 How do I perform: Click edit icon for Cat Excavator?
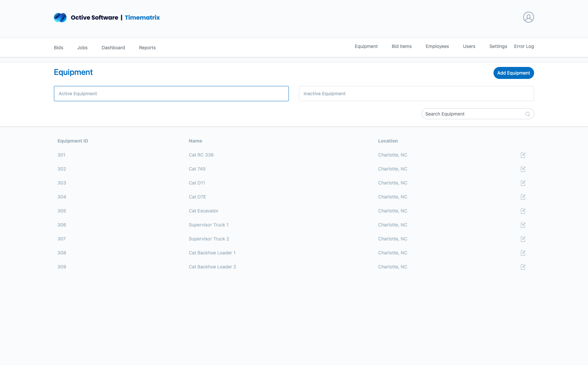[x=523, y=211]
